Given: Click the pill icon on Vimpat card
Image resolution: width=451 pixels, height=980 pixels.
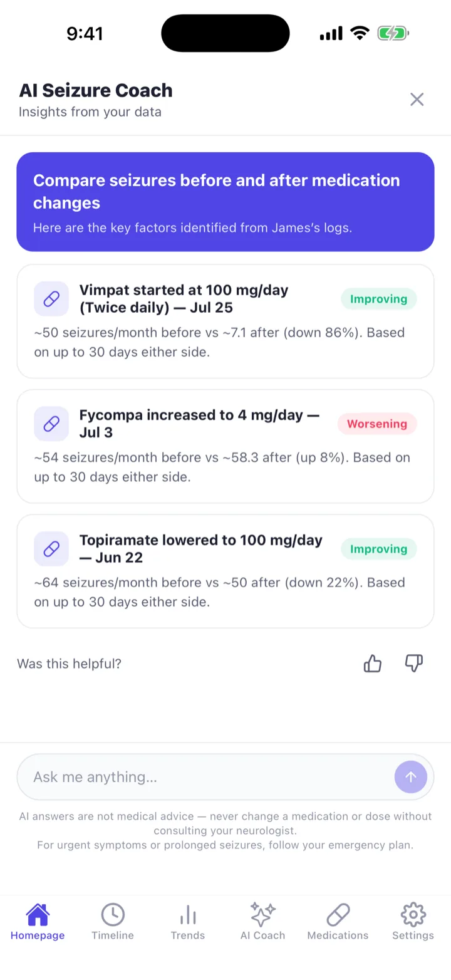Looking at the screenshot, I should pyautogui.click(x=51, y=299).
